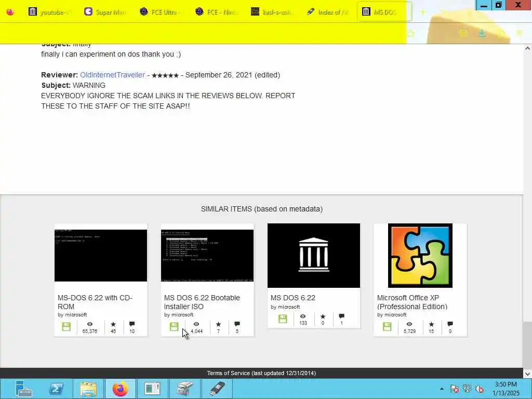
Task: Click the floppy icon on Bootable Installer ISO card
Action: (x=174, y=327)
